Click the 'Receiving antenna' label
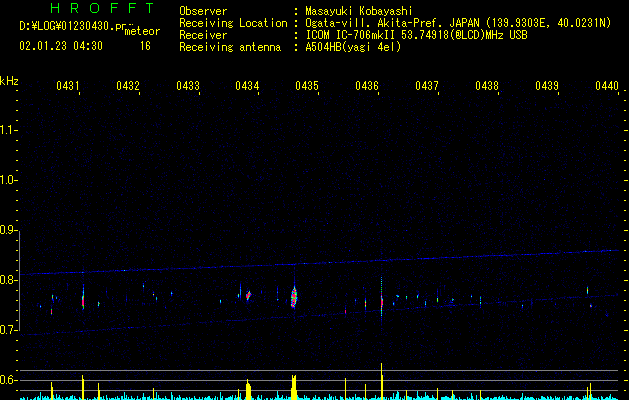Screen dimensions: 629x400 [x=230, y=47]
